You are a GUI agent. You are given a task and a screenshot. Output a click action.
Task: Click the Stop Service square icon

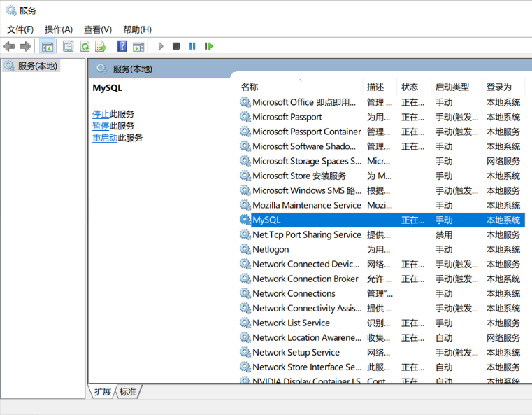pyautogui.click(x=176, y=46)
